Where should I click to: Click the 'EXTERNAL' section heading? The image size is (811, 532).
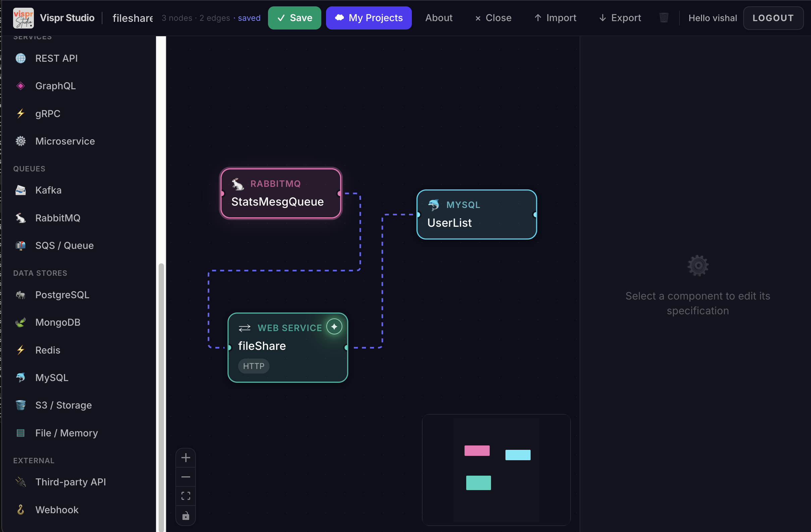(x=34, y=461)
